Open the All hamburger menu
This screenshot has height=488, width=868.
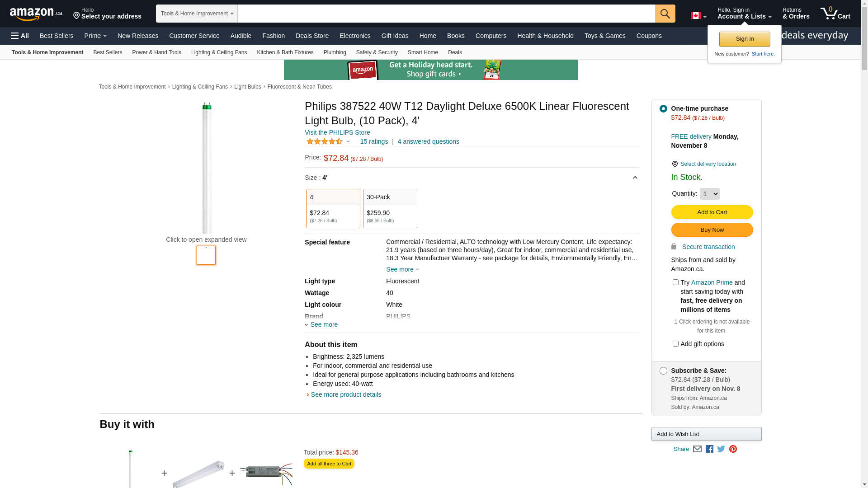(20, 36)
